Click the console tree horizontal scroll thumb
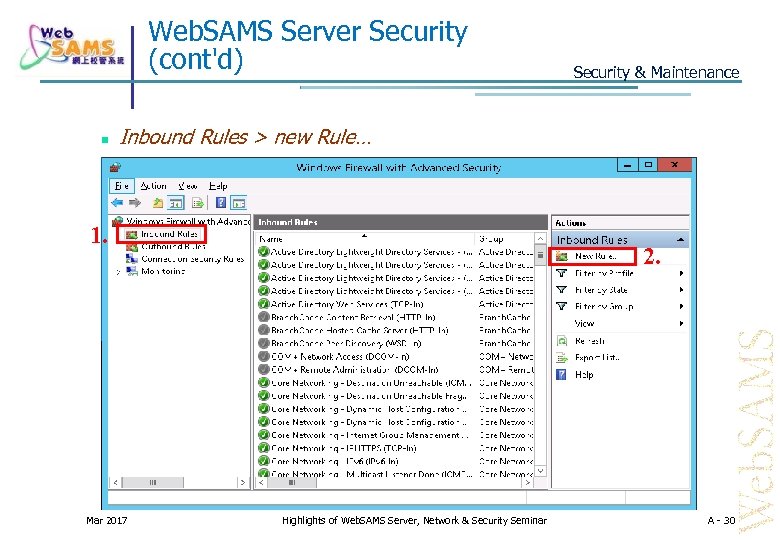This screenshot has height=540, width=780. (x=153, y=482)
